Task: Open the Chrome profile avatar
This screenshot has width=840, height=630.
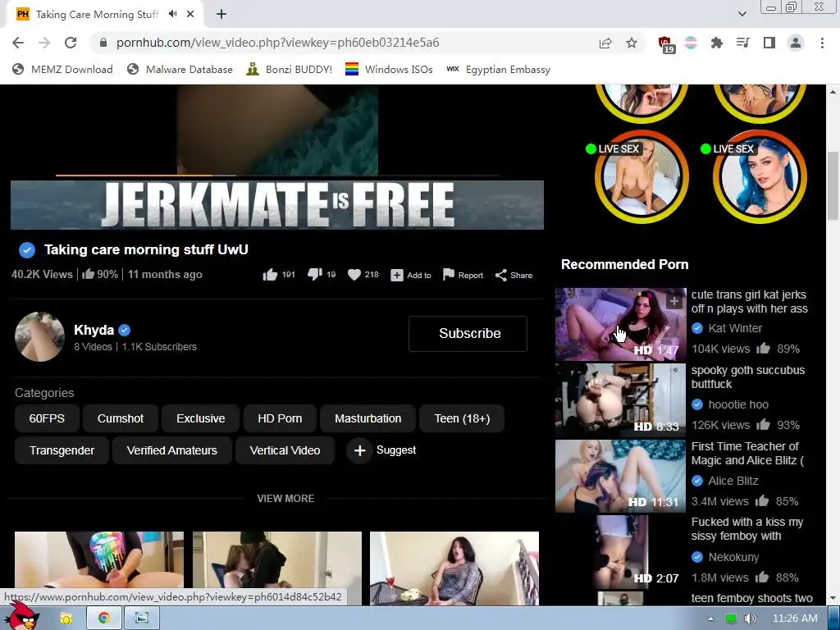Action: (796, 43)
